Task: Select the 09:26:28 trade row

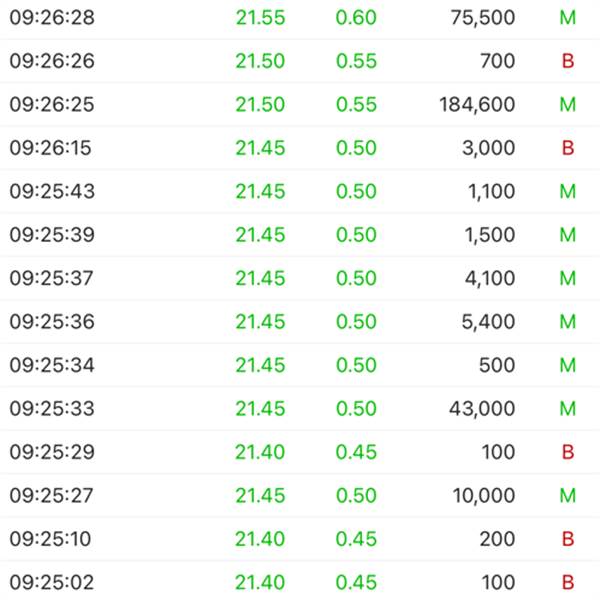Action: point(300,18)
